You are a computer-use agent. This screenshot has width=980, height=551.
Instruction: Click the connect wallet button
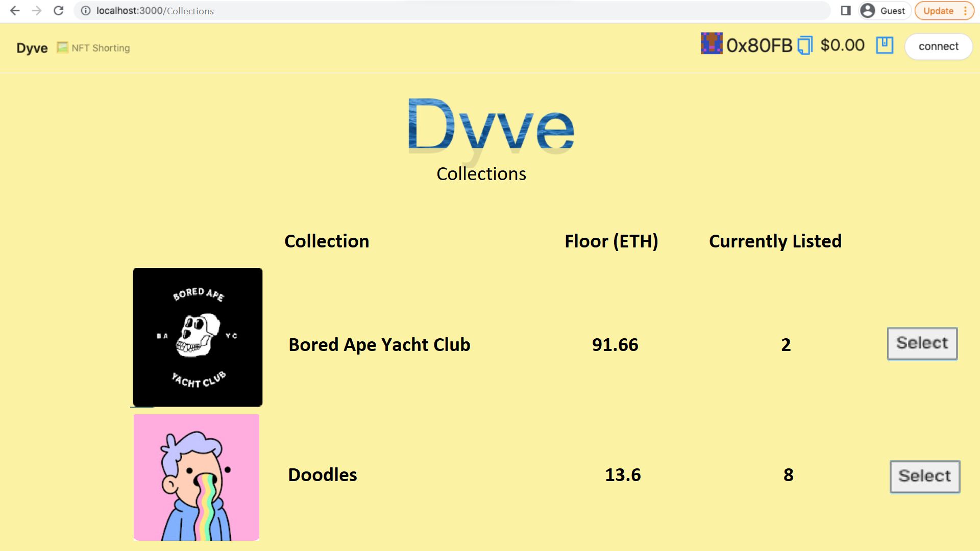pyautogui.click(x=938, y=46)
